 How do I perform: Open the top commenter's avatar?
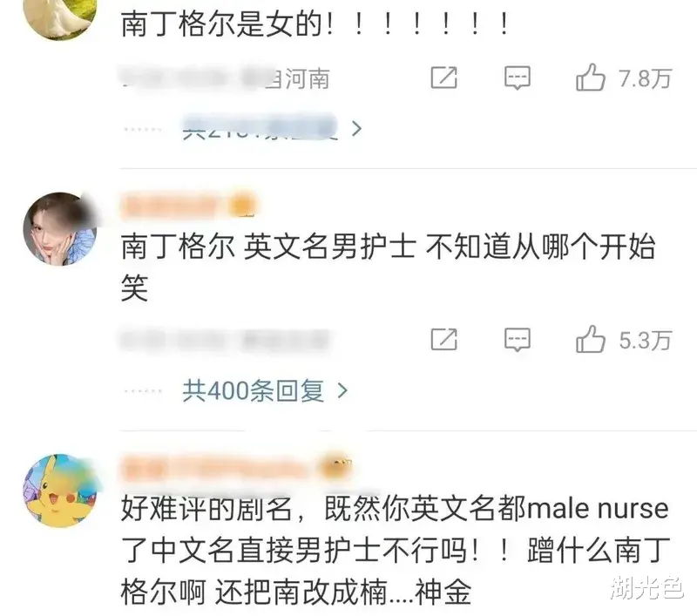coord(60,16)
